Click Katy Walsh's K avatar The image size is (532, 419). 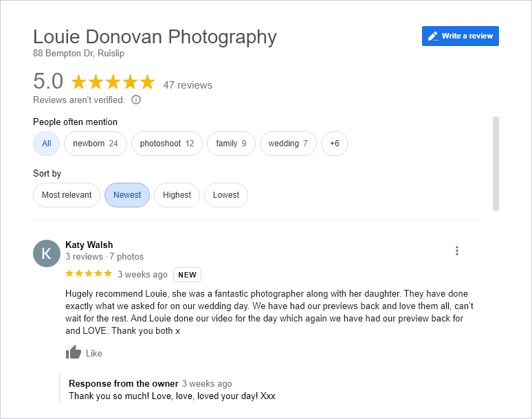[x=47, y=253]
